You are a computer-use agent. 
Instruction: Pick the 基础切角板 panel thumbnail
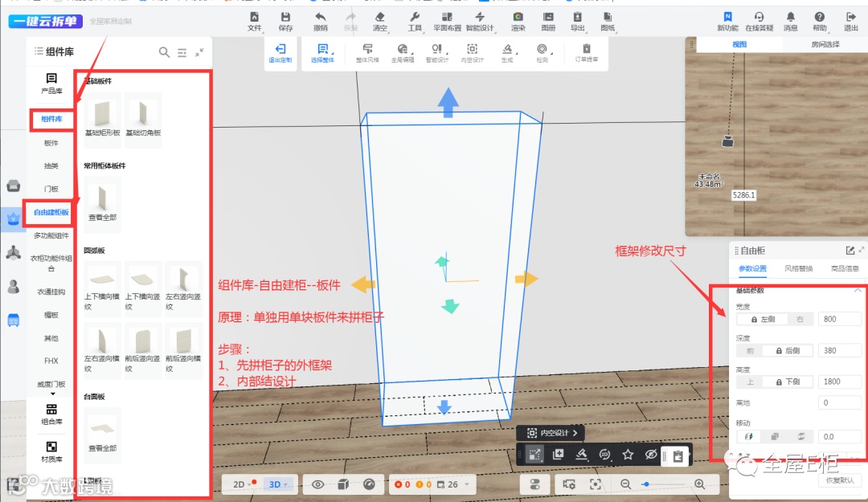(x=143, y=119)
